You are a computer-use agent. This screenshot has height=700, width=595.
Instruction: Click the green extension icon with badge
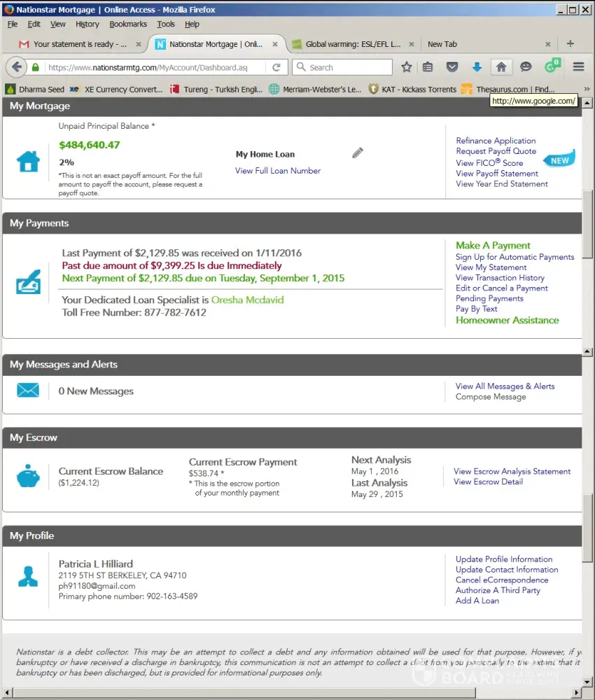pos(552,66)
